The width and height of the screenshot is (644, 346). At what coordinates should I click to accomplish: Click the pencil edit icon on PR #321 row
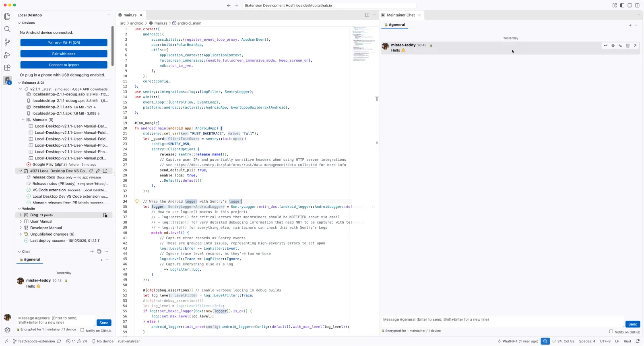(98, 171)
